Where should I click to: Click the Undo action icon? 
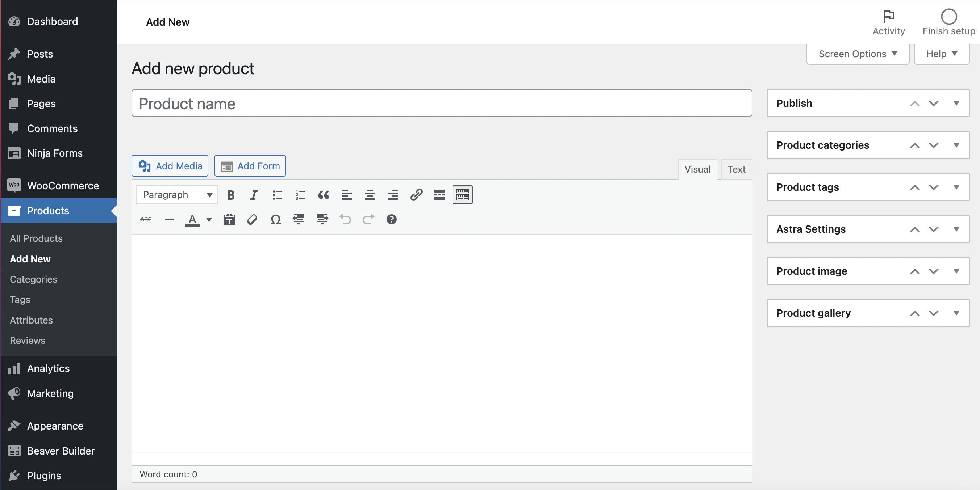point(345,219)
